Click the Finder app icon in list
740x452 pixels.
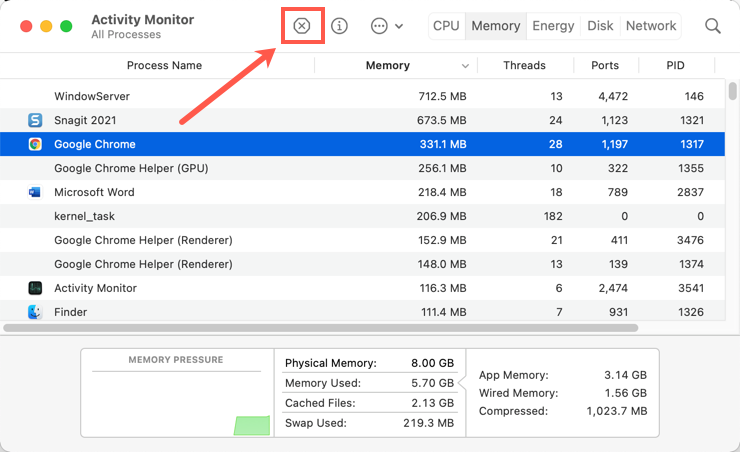(35, 312)
